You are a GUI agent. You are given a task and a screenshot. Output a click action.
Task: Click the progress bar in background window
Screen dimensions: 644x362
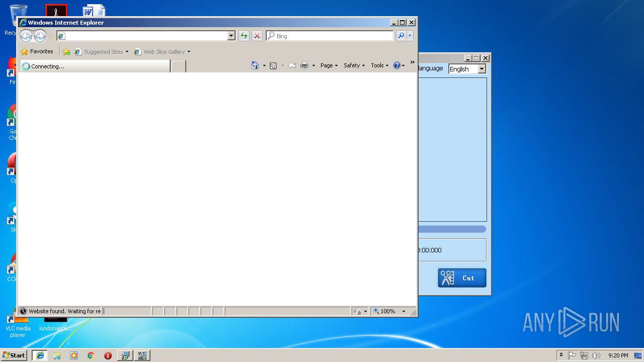pyautogui.click(x=452, y=229)
